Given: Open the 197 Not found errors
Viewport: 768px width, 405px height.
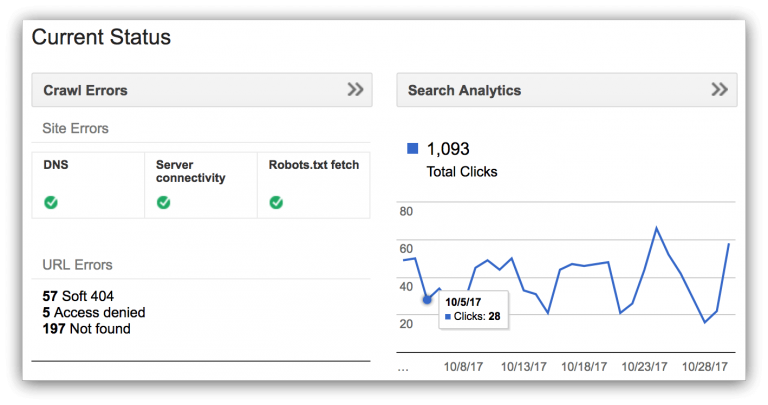Looking at the screenshot, I should (86, 328).
